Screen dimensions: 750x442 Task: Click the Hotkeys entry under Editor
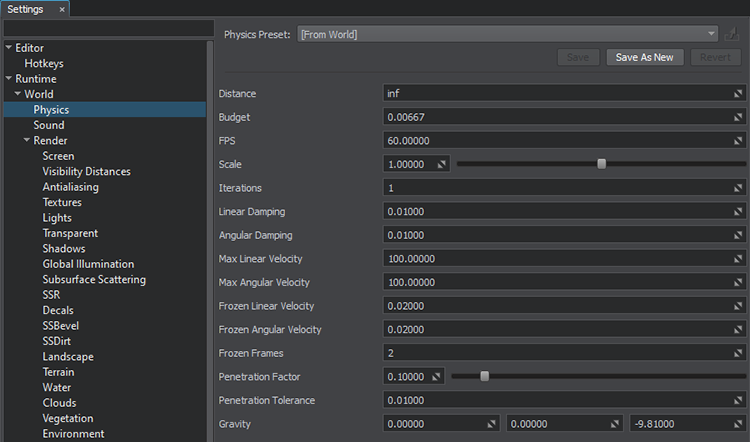pos(44,63)
